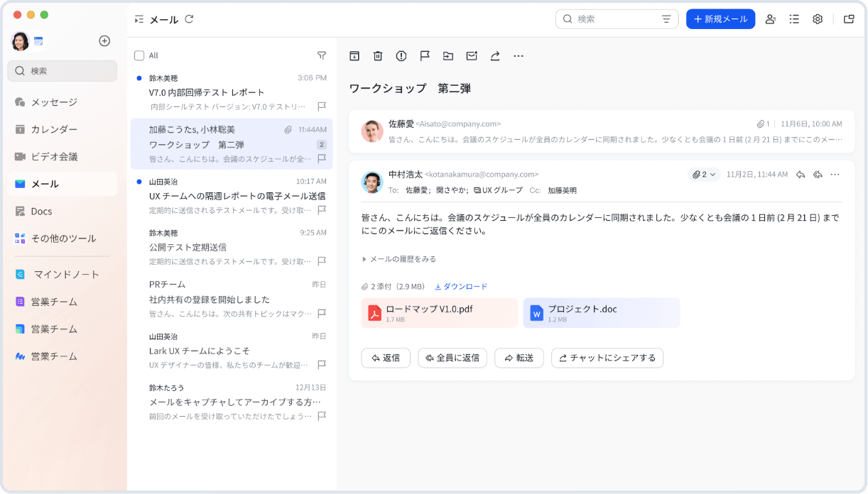Go to ビデオ会議 in the sidebar
The height and width of the screenshot is (494, 868).
(x=54, y=156)
